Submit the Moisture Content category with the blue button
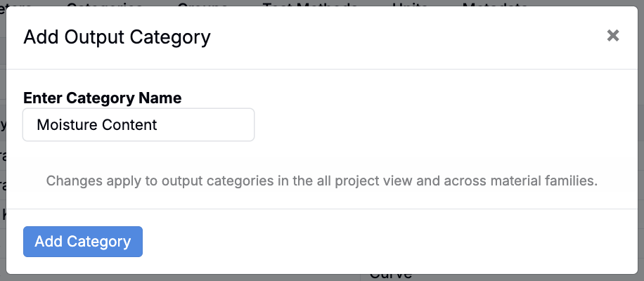 point(83,242)
